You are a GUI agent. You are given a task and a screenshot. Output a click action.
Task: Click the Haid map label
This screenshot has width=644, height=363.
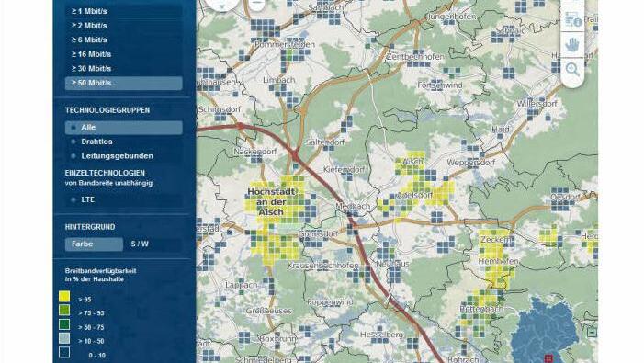[501, 129]
